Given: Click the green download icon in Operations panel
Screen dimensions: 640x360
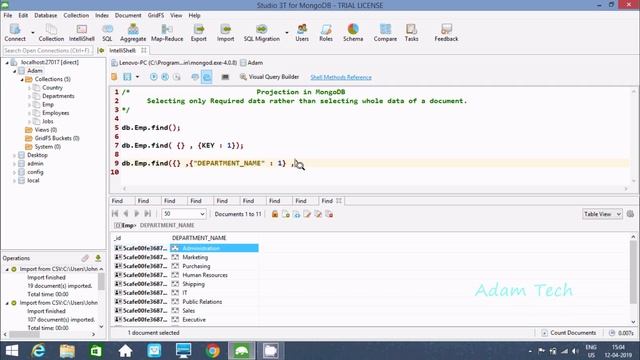Looking at the screenshot, I should 98,258.
